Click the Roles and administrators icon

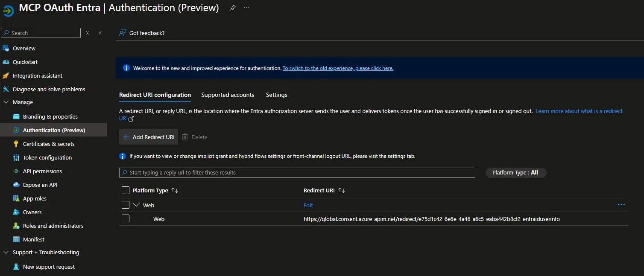click(x=16, y=226)
